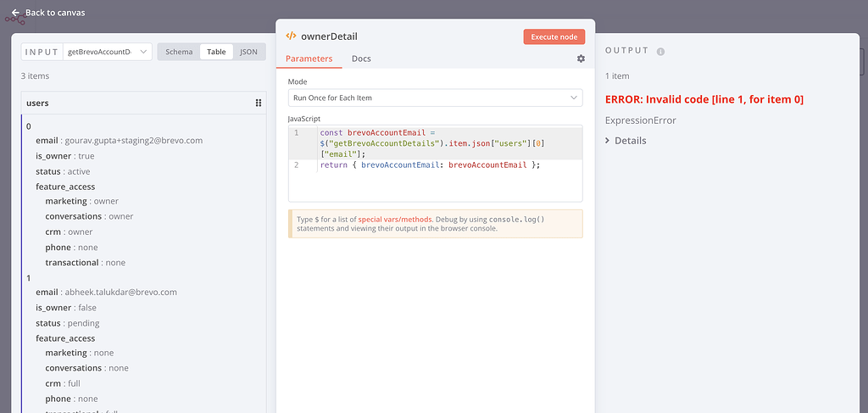Switch to the Parameters tab
Screen dimensions: 868x413
click(309, 59)
